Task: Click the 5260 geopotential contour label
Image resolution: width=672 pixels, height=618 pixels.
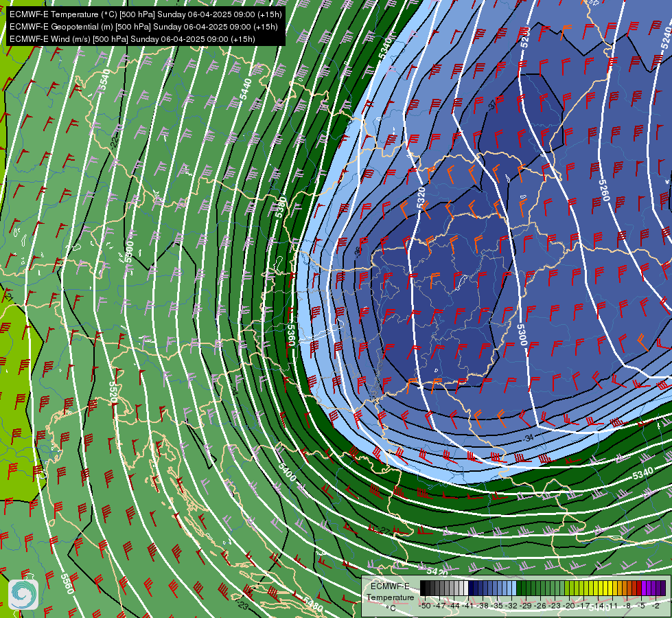Action: pyautogui.click(x=604, y=190)
